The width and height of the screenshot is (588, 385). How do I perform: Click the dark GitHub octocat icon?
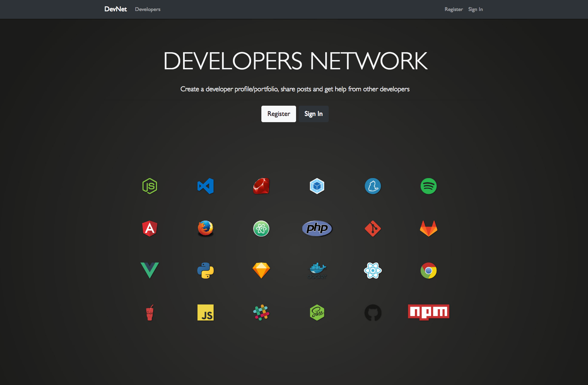(373, 313)
